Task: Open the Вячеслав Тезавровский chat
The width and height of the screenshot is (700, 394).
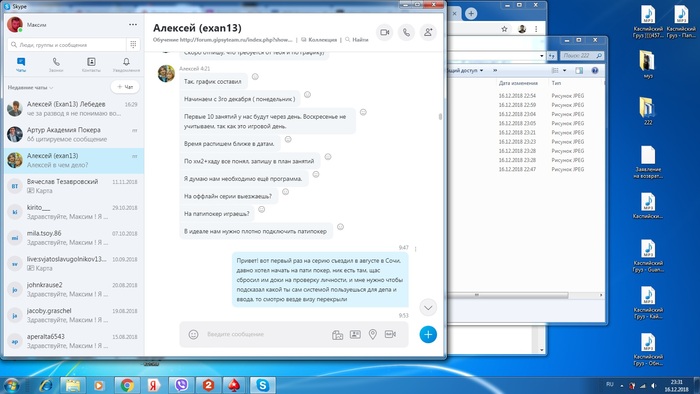Action: coord(74,186)
